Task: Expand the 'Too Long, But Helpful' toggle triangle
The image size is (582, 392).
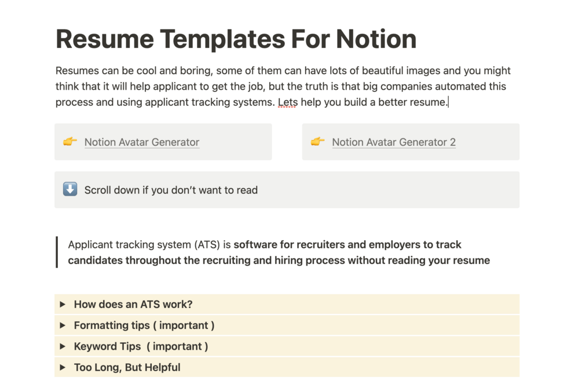Action: click(63, 367)
